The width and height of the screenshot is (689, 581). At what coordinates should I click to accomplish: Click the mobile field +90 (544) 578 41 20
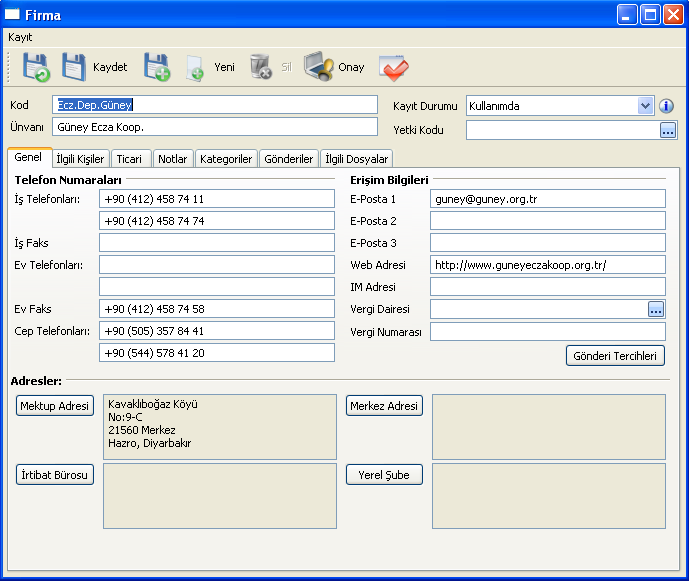(217, 352)
